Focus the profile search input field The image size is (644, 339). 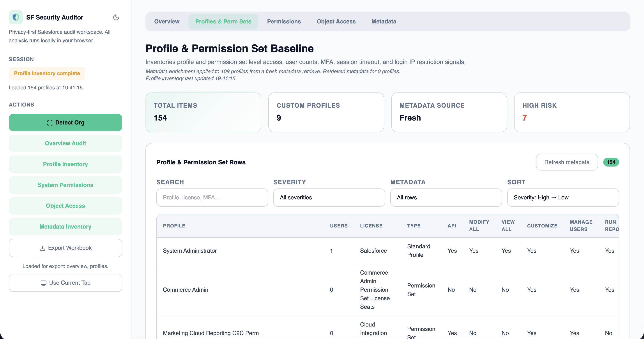(x=212, y=197)
